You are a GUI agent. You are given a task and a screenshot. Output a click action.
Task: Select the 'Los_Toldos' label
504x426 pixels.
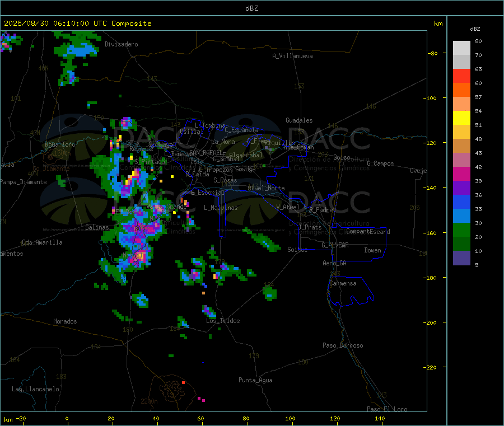tap(223, 321)
